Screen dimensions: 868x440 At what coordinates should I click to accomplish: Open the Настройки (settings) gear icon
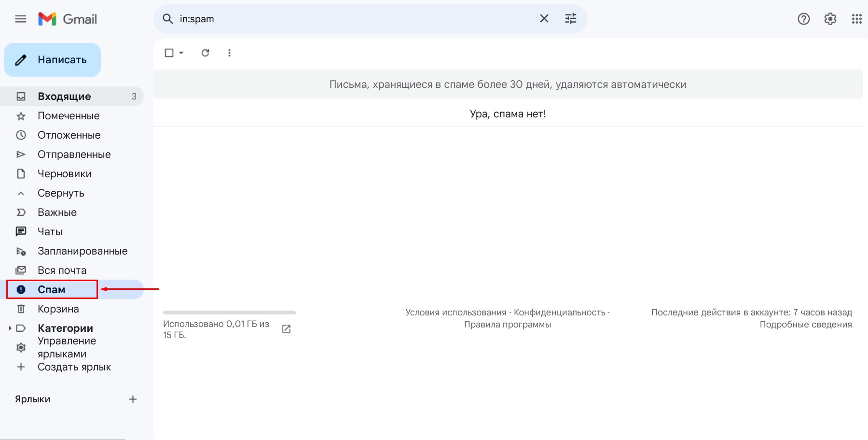[830, 19]
